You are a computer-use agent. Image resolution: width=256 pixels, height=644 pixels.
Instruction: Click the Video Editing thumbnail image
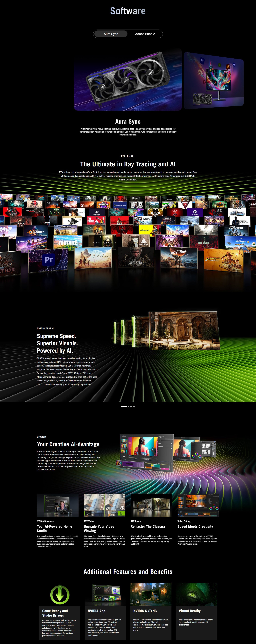[x=198, y=505]
